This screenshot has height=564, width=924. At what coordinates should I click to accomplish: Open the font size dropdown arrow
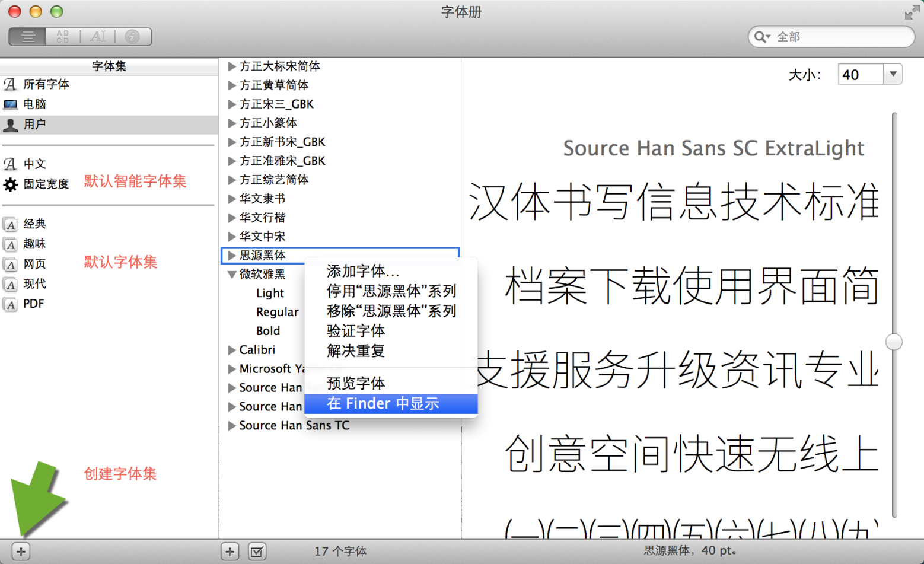click(x=893, y=75)
